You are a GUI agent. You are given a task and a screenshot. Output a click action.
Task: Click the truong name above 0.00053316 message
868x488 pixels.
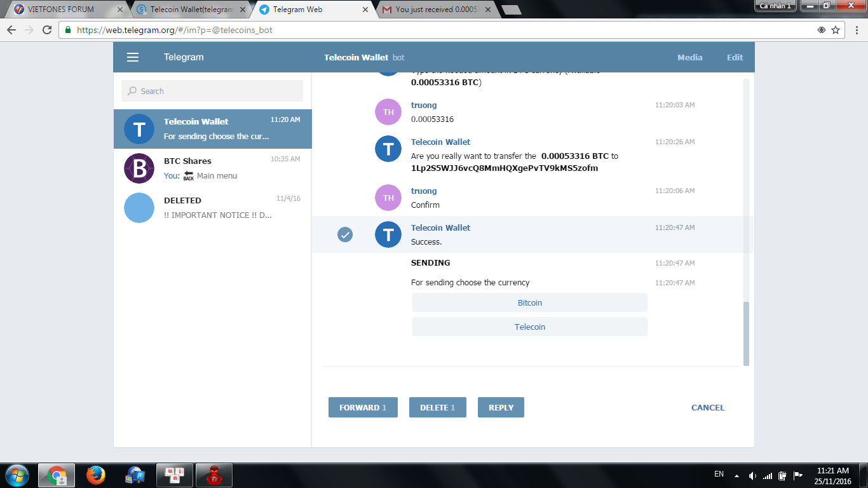(x=424, y=105)
